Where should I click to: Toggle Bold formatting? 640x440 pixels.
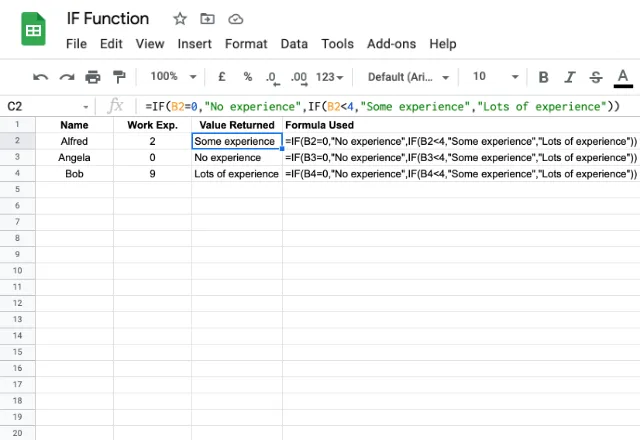[x=543, y=77]
